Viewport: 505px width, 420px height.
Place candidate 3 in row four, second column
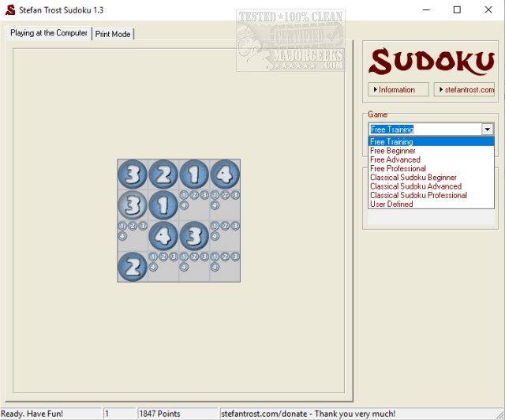pos(174,257)
